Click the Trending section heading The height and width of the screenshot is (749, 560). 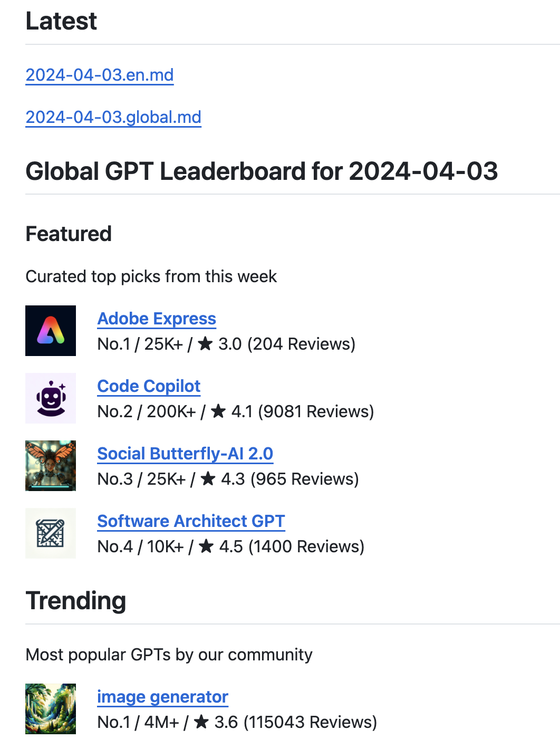(76, 601)
